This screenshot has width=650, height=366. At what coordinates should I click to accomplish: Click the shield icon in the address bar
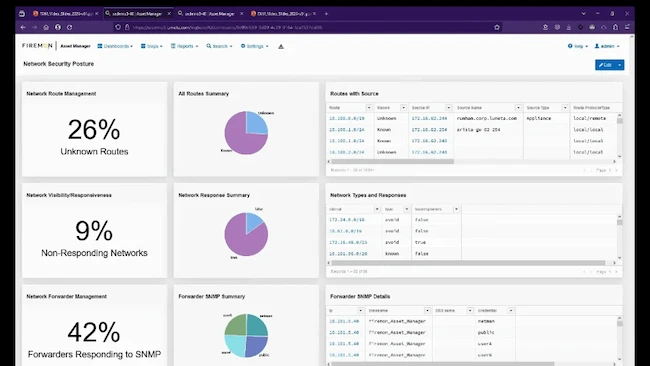click(x=118, y=27)
